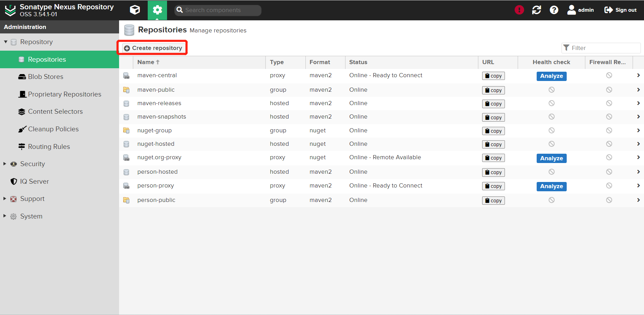The height and width of the screenshot is (315, 644).
Task: Open maven-central row details chevron
Action: point(638,75)
